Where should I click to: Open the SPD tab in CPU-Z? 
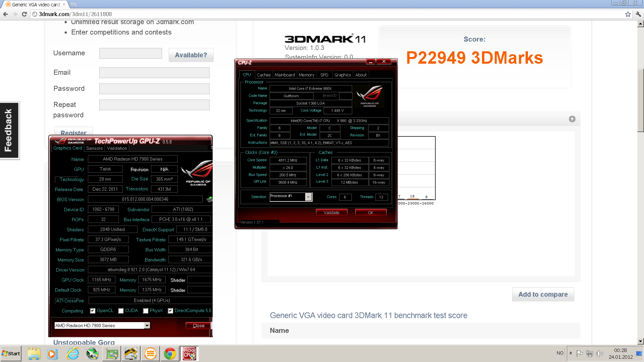pyautogui.click(x=324, y=75)
